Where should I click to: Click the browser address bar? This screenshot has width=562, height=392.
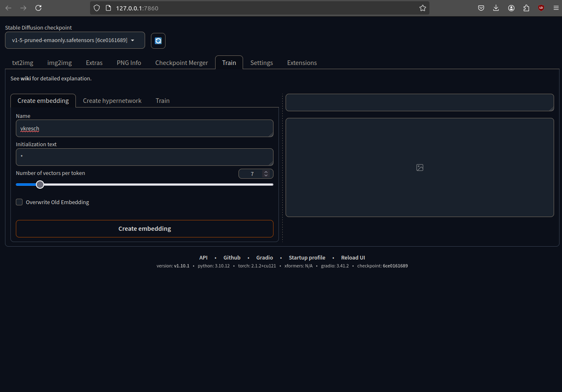point(260,8)
